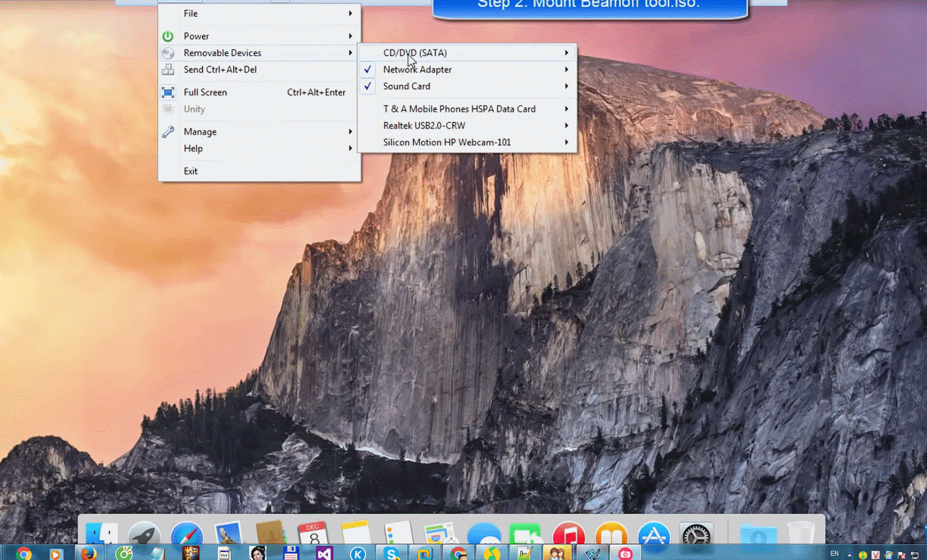This screenshot has height=560, width=927.
Task: Open the Contacts book in the dock
Action: click(271, 533)
